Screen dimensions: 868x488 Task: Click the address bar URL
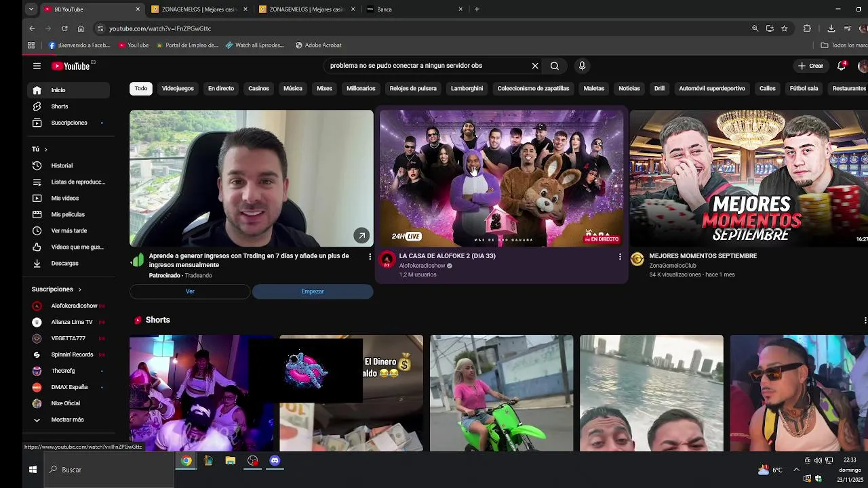(160, 28)
